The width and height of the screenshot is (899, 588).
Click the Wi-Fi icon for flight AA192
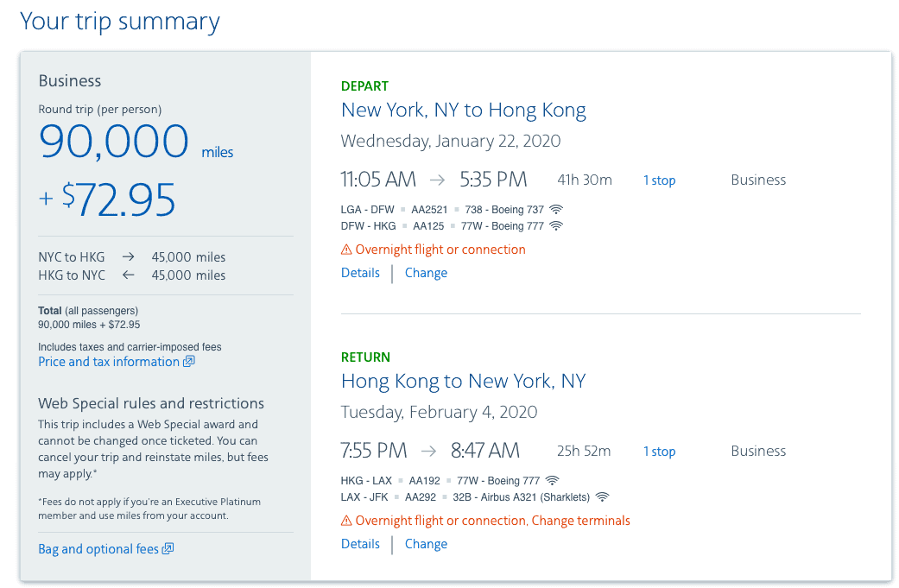click(x=552, y=480)
